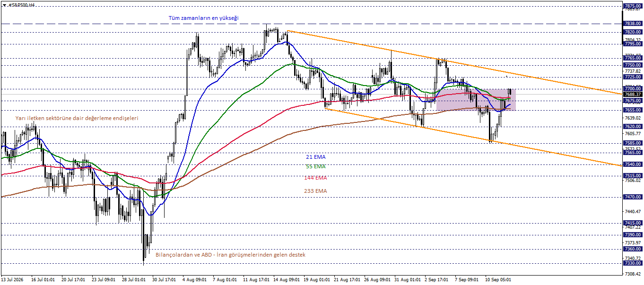The height and width of the screenshot is (285, 644).
Task: Click the 14 Aug 09:01 time label
Action: [x=286, y=280]
